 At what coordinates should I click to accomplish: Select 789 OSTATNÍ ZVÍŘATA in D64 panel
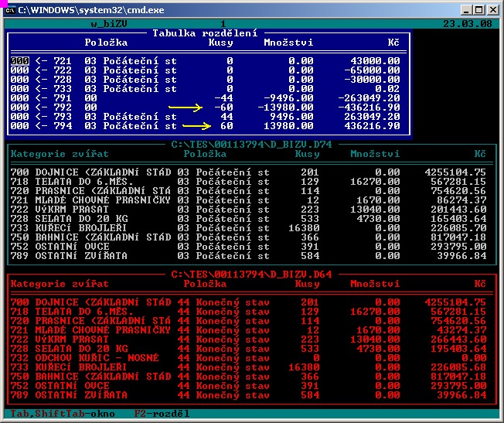[248, 396]
